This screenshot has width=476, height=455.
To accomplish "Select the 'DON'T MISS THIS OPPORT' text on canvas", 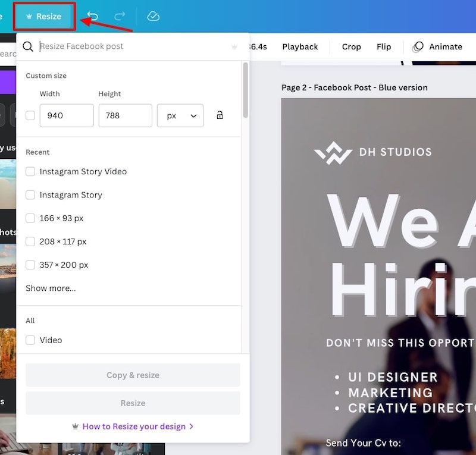I will [400, 343].
